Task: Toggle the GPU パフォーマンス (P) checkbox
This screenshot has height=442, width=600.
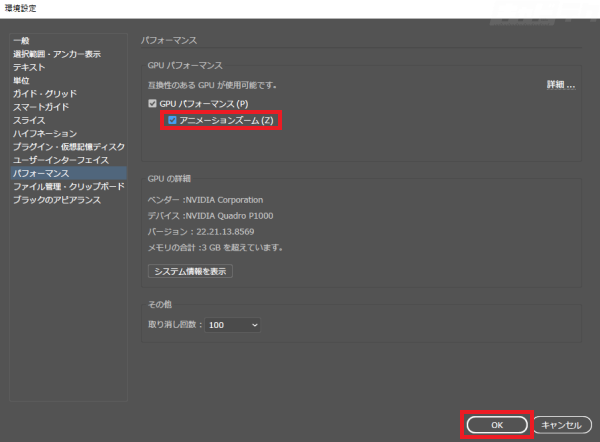Action: 152,103
